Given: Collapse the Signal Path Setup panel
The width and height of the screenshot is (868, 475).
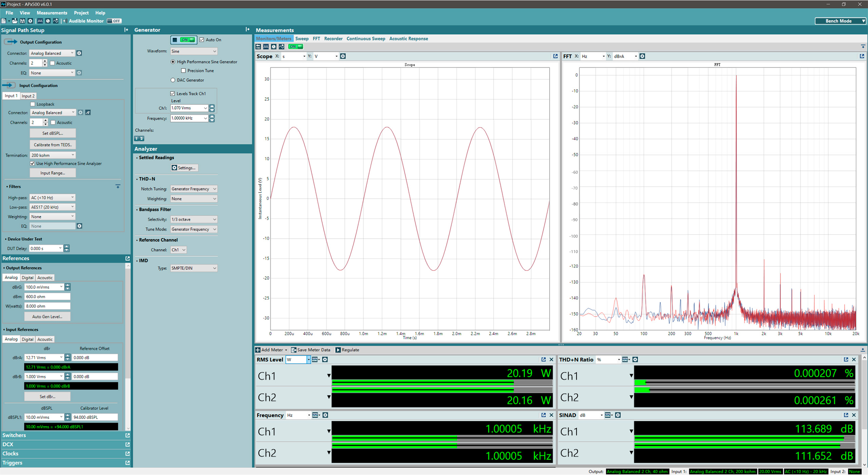Looking at the screenshot, I should (126, 30).
